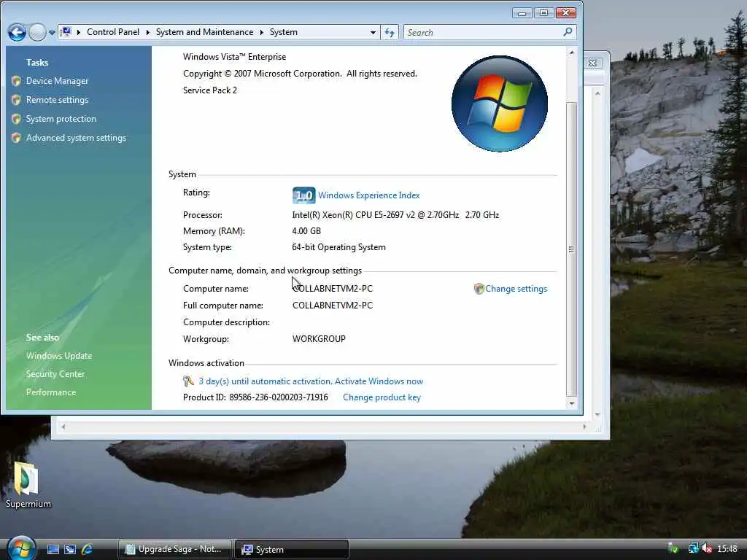Image resolution: width=747 pixels, height=560 pixels.
Task: Open the recent pages dropdown arrow
Action: point(52,33)
